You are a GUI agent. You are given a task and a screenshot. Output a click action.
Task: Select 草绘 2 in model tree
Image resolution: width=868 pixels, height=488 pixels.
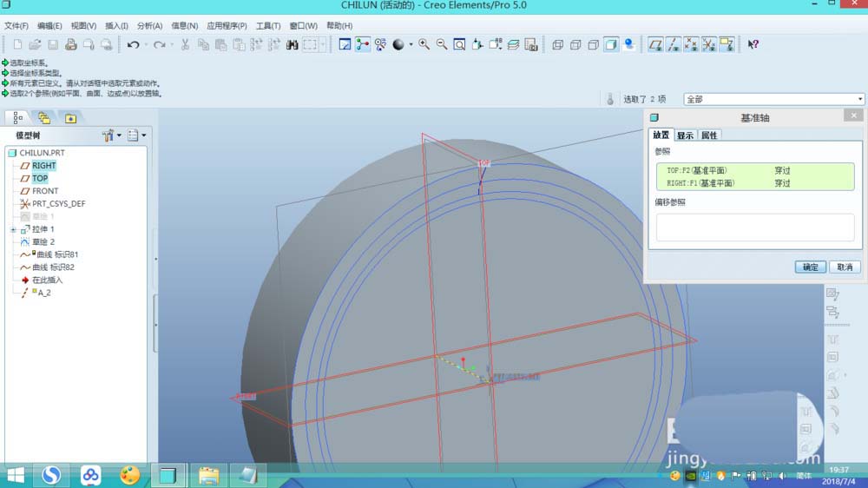pos(43,242)
